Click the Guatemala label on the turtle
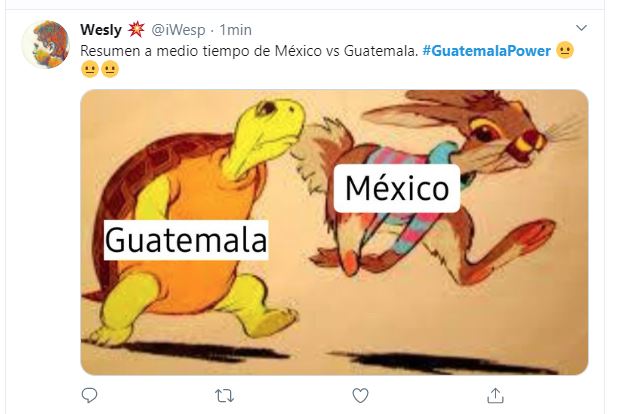 coord(186,240)
